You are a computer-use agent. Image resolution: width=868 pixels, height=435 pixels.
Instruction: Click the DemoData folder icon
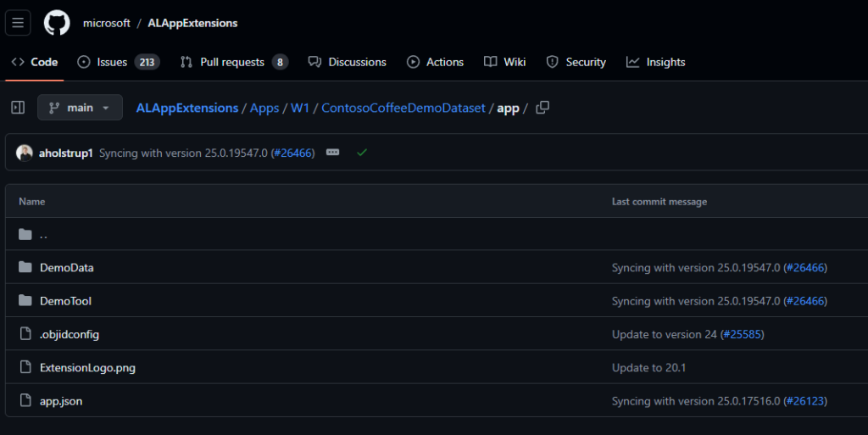click(25, 267)
